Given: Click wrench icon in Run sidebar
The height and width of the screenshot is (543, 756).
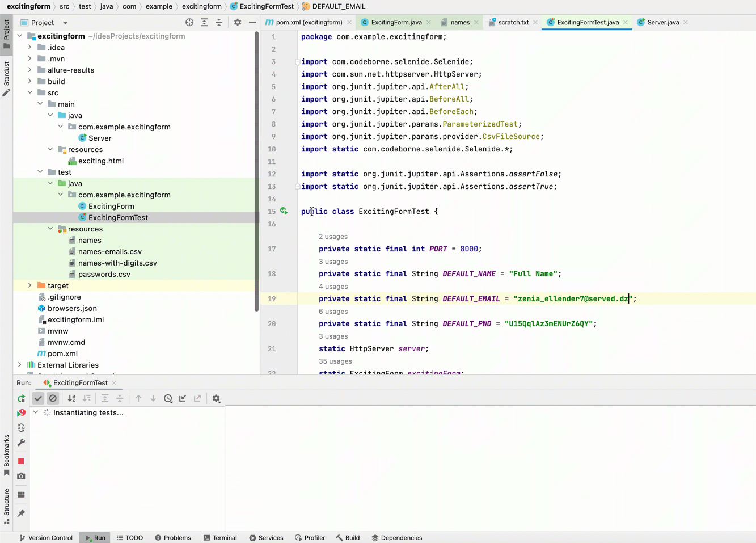Looking at the screenshot, I should (x=21, y=443).
